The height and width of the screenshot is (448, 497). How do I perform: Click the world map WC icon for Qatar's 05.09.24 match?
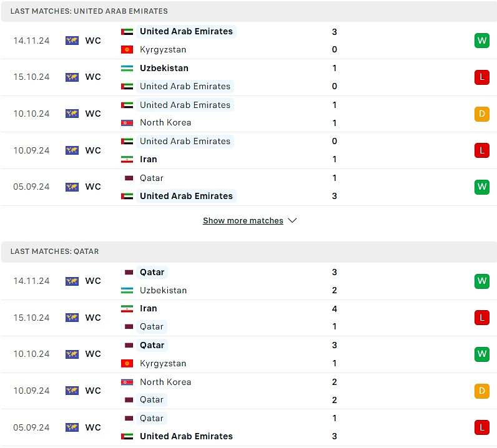72,427
